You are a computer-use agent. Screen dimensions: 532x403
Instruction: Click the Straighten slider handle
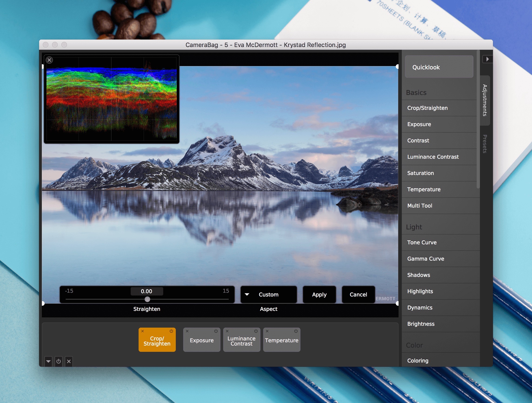tap(147, 299)
